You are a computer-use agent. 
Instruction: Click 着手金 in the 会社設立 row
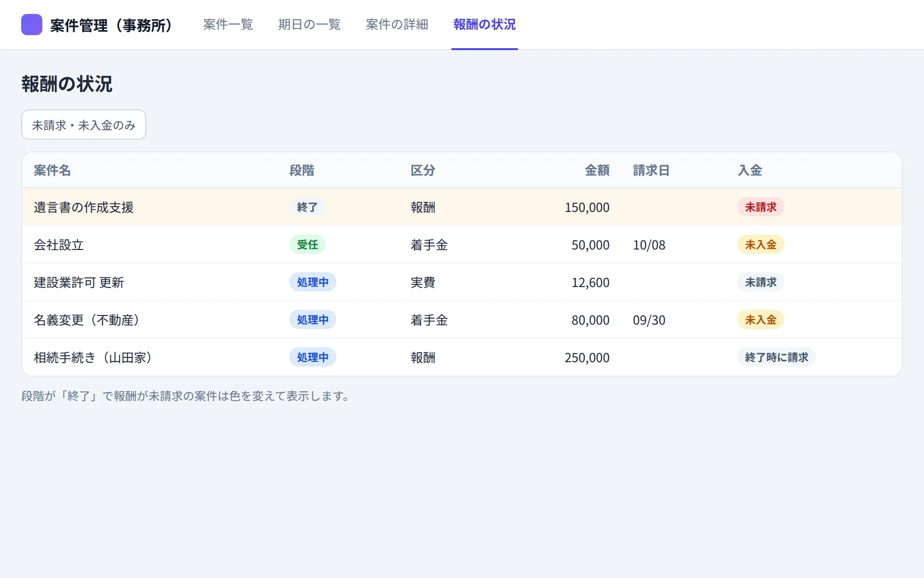pyautogui.click(x=429, y=245)
